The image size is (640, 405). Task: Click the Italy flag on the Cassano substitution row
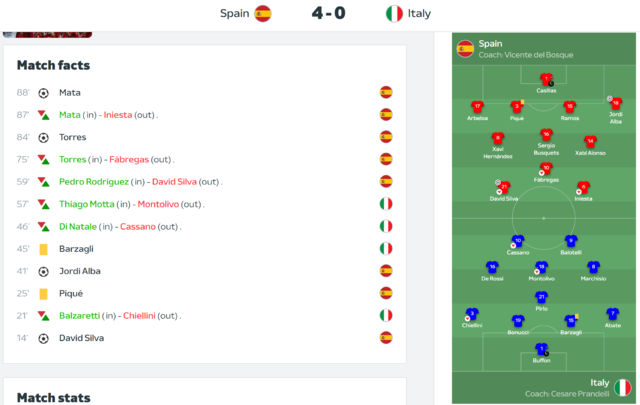[x=386, y=226]
